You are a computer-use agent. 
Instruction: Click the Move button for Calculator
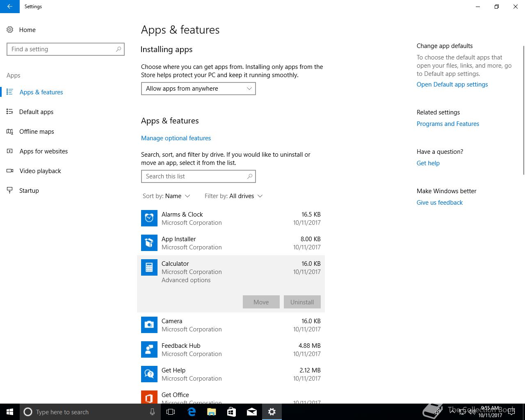click(261, 302)
